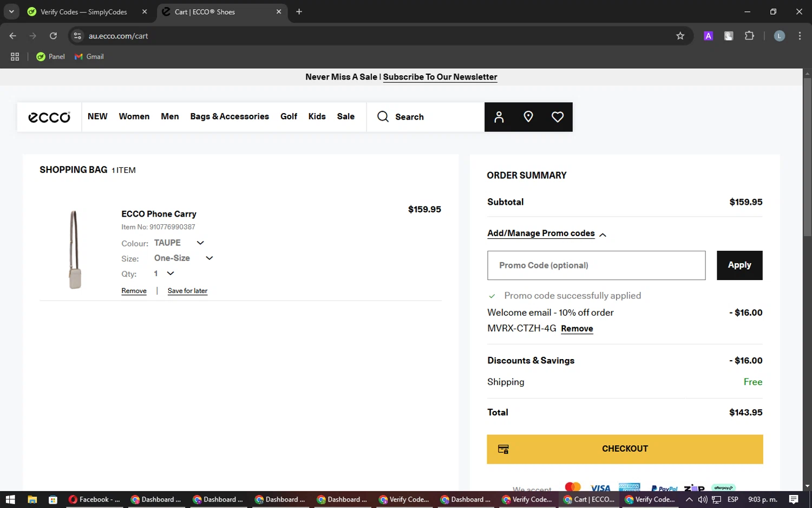Image resolution: width=812 pixels, height=508 pixels.
Task: Click the purple A extension icon
Action: coord(708,36)
